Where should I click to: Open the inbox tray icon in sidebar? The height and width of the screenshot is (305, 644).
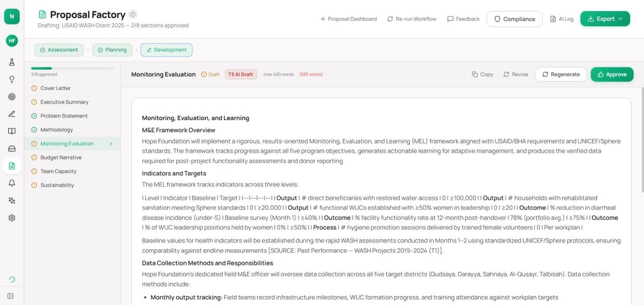click(12, 148)
